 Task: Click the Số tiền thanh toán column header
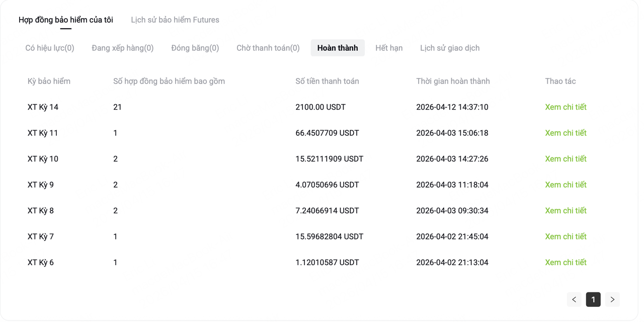pos(327,82)
